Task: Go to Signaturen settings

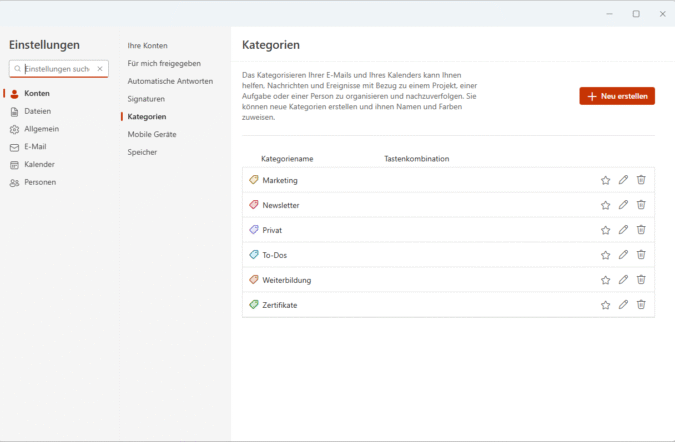Action: coord(146,99)
